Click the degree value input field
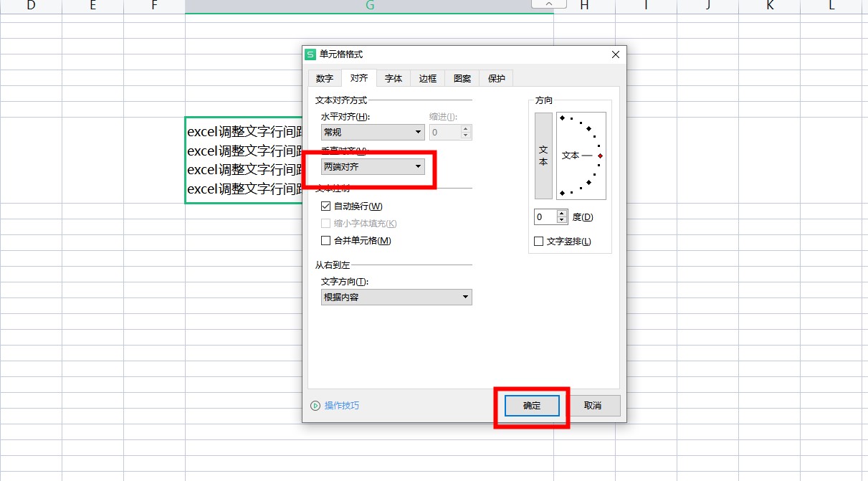Viewport: 868px width, 481px height. tap(545, 216)
